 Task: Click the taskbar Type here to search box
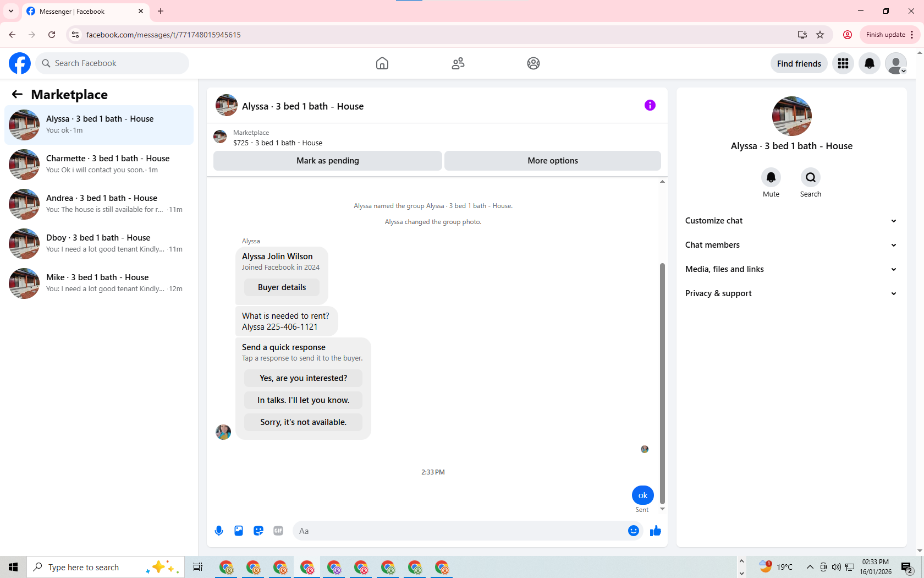105,567
